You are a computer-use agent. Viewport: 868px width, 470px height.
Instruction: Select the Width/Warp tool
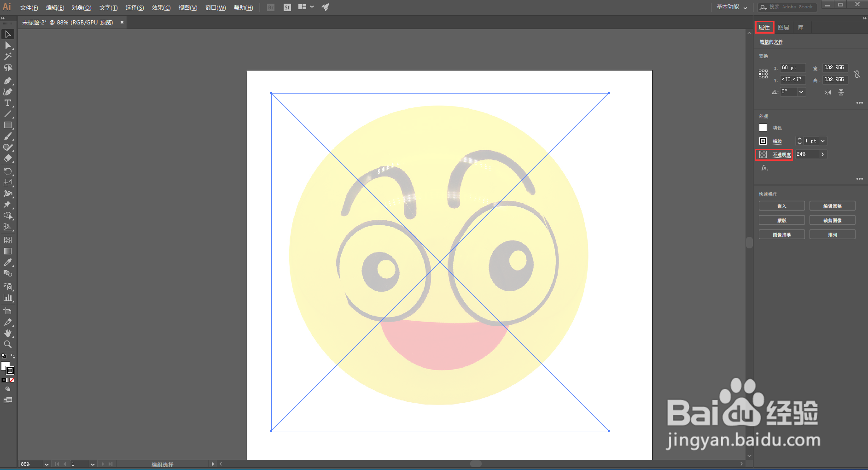click(x=8, y=194)
